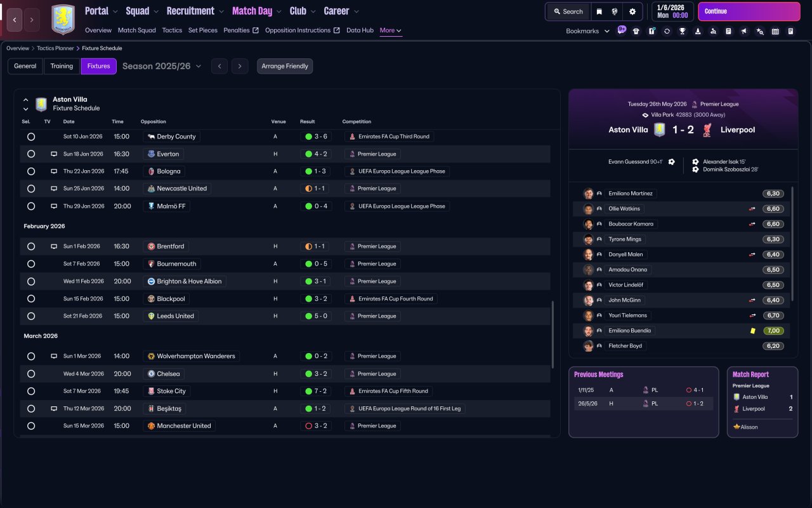Image resolution: width=812 pixels, height=508 pixels.
Task: Click the Arrange Friendly button
Action: pos(285,66)
